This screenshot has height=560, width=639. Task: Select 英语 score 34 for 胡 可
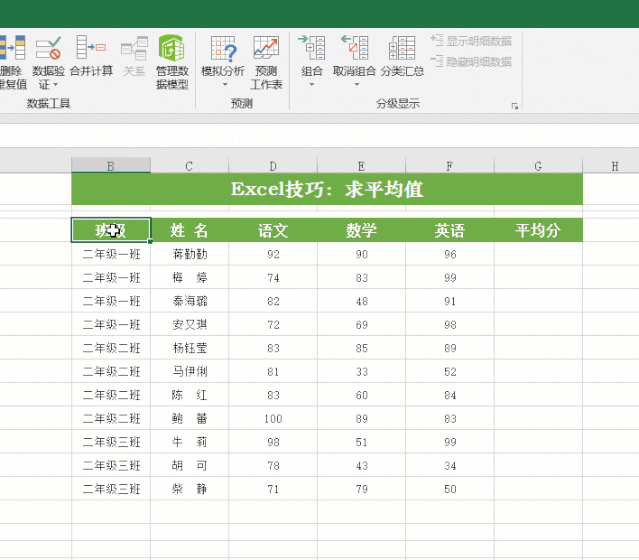tap(450, 465)
